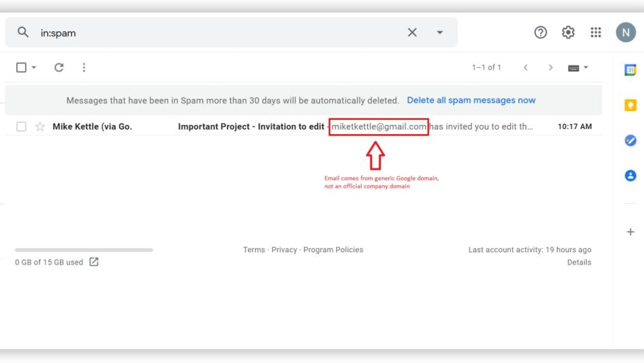Open Google Tasks side panel

tap(630, 141)
